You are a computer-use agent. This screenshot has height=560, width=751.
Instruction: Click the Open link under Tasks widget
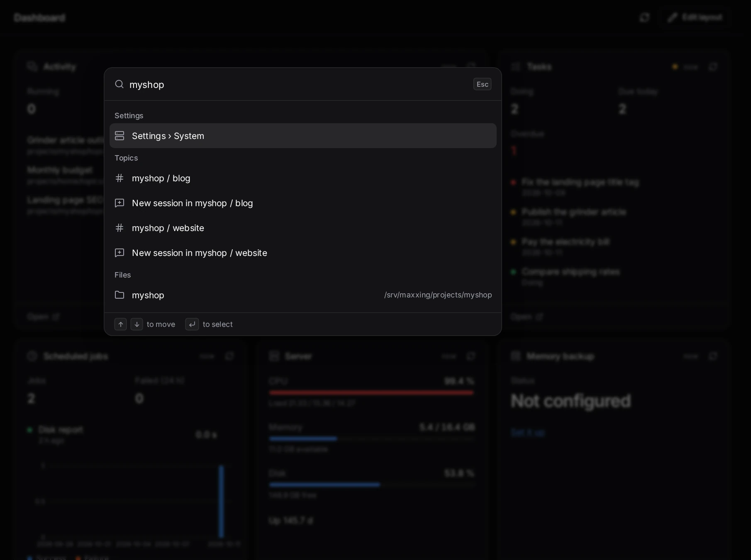pyautogui.click(x=527, y=317)
